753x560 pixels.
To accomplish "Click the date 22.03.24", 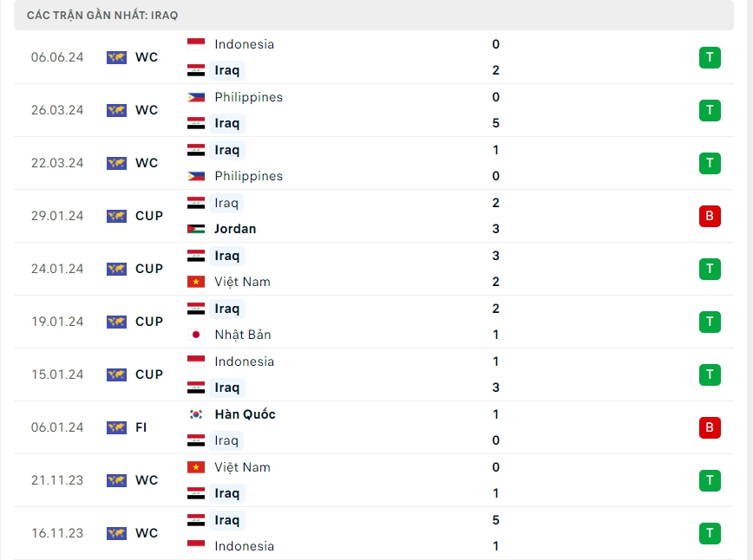I will 57,163.
